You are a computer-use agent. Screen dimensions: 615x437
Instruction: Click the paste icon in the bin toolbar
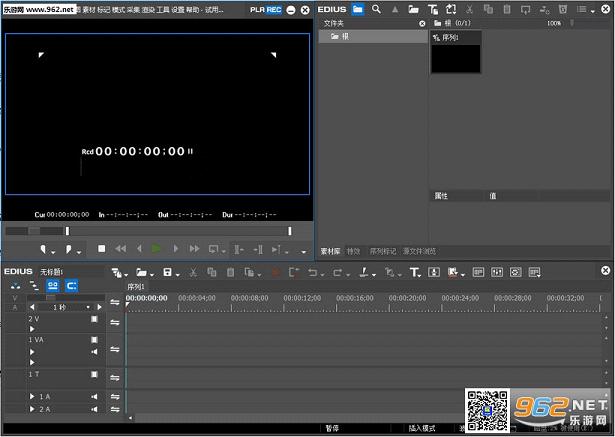tap(507, 9)
